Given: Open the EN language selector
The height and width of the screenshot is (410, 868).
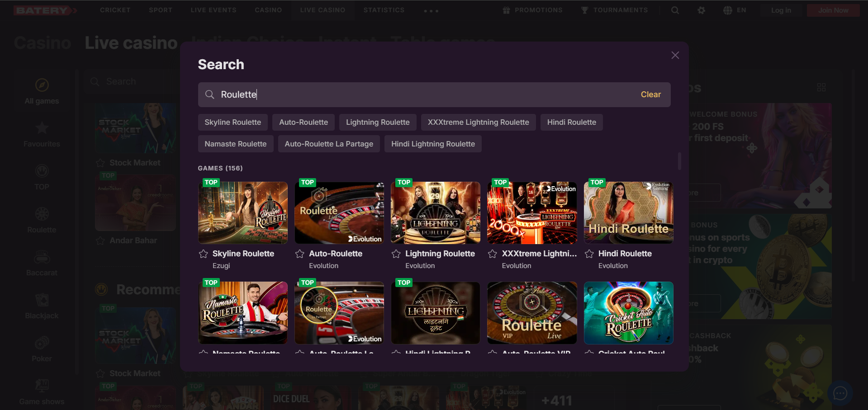Looking at the screenshot, I should (x=735, y=10).
